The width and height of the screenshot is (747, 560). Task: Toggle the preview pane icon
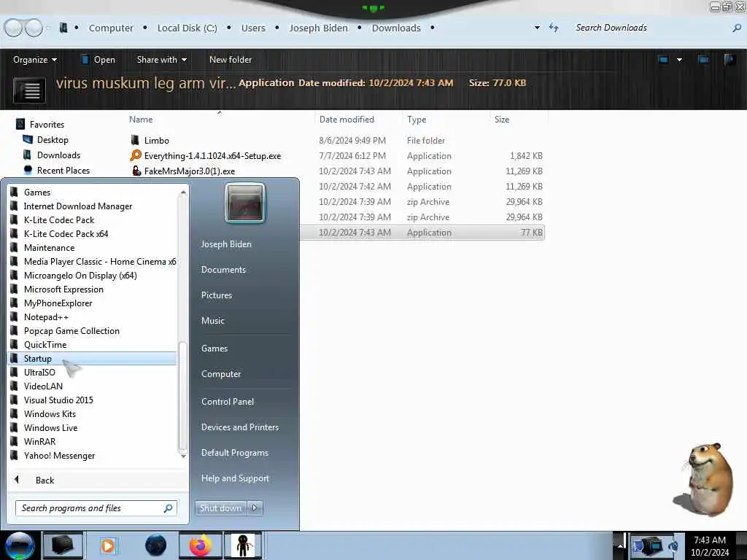coord(703,60)
